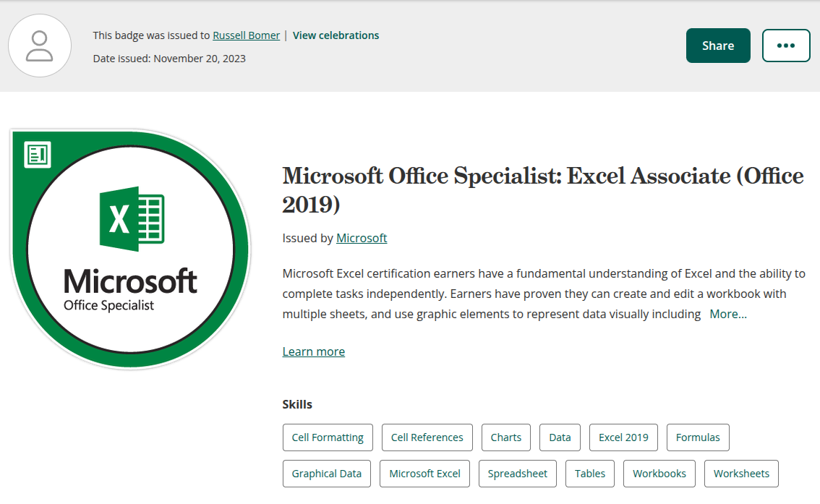Click the Skills section heading
820x504 pixels.
[x=297, y=405]
